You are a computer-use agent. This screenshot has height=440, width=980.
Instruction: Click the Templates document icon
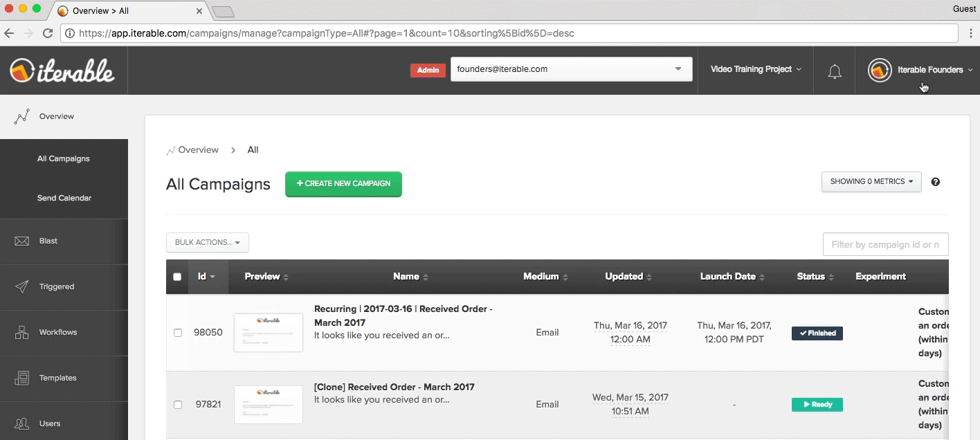[21, 378]
